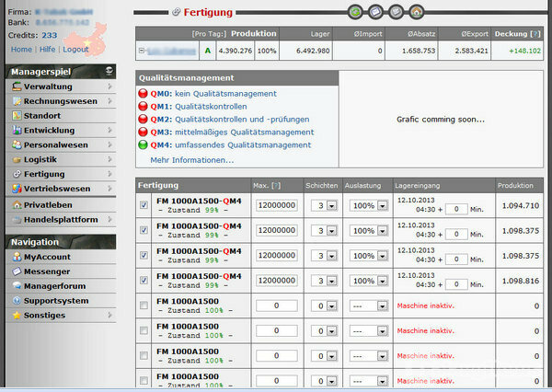Click Lager value 6.492.980
This screenshot has height=392, width=552.
[x=313, y=51]
